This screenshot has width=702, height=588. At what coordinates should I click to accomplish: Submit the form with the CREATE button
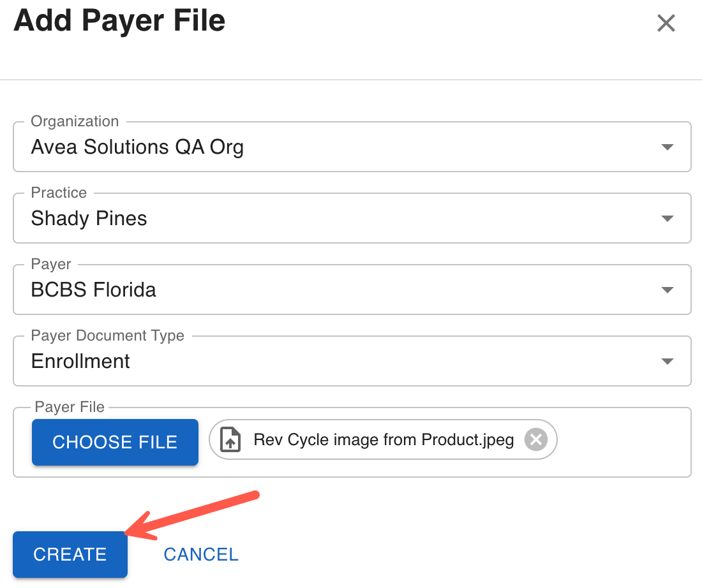tap(70, 554)
